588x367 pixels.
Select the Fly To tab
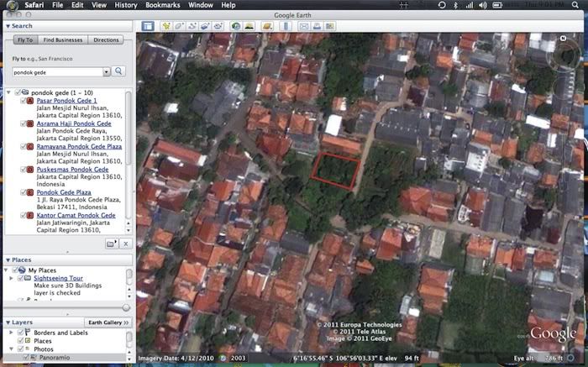point(25,39)
